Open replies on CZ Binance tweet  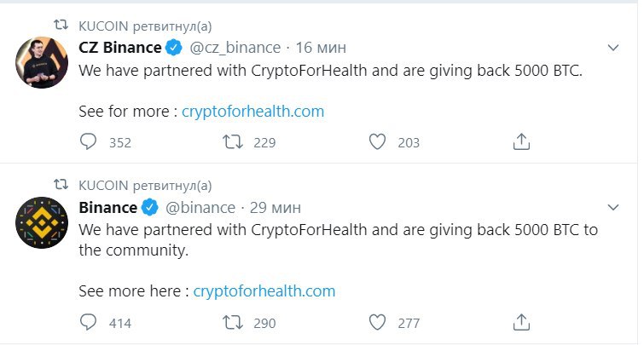coord(88,142)
